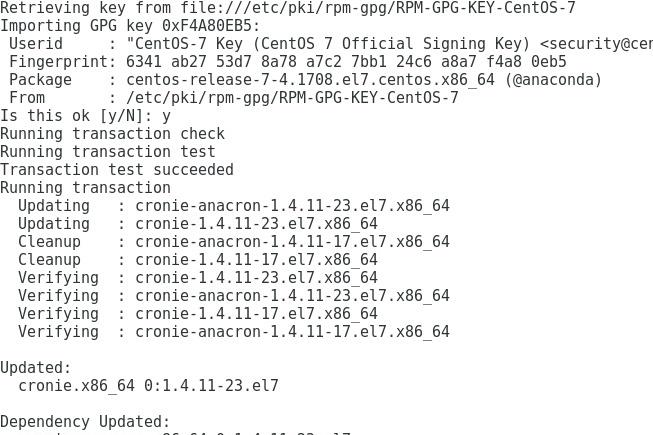Click the 'Dependency Updated:' heading
Viewport: 653px width, 435px height.
85,422
